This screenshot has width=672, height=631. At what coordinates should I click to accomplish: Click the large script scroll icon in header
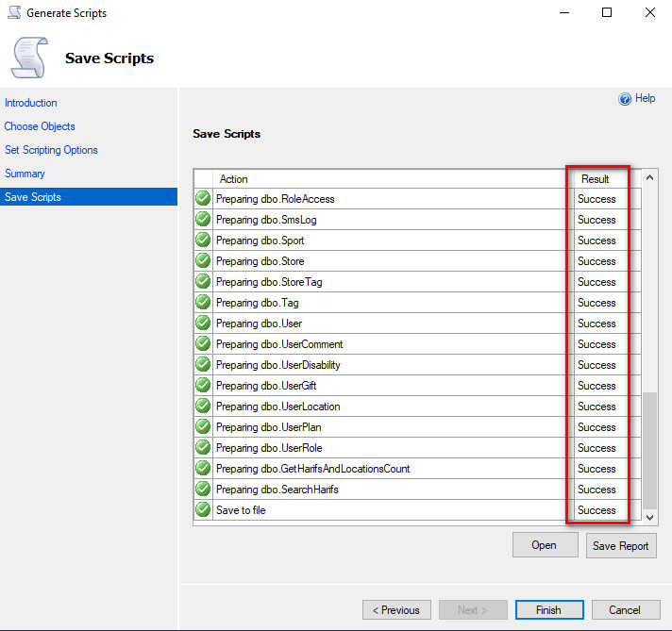click(x=29, y=58)
